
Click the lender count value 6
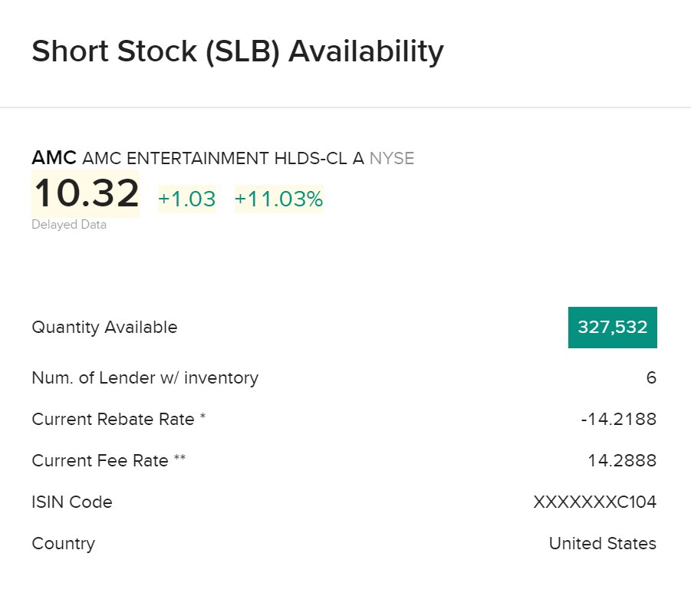(x=651, y=377)
